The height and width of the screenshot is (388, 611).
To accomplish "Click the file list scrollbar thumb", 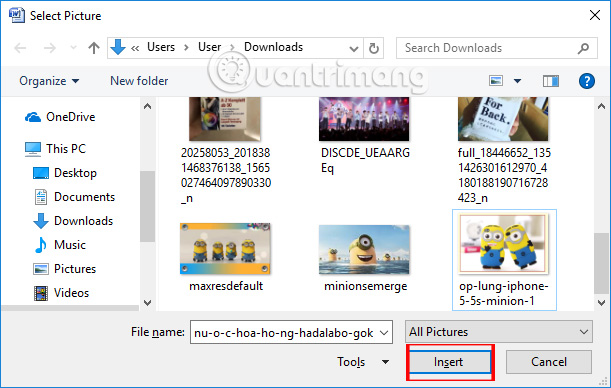I will tap(601, 263).
